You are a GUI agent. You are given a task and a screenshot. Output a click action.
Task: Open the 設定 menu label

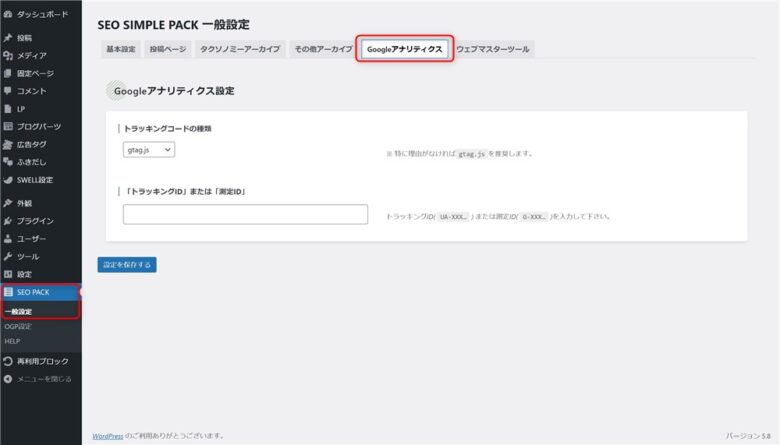[24, 274]
